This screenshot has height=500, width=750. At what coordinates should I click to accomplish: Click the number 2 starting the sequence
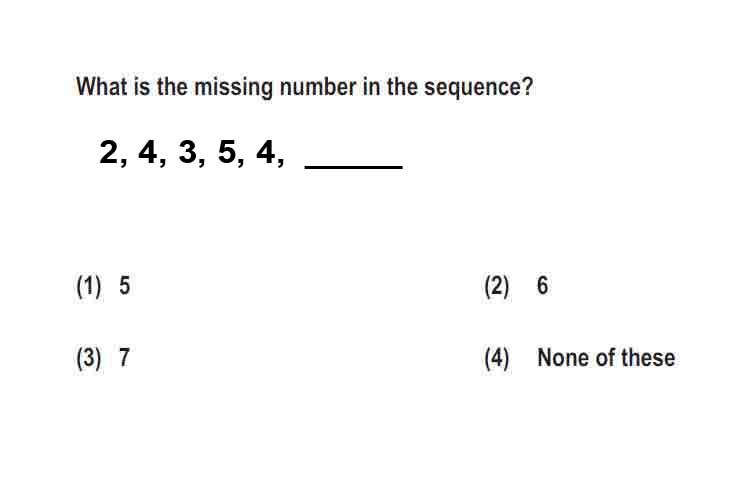pos(109,152)
